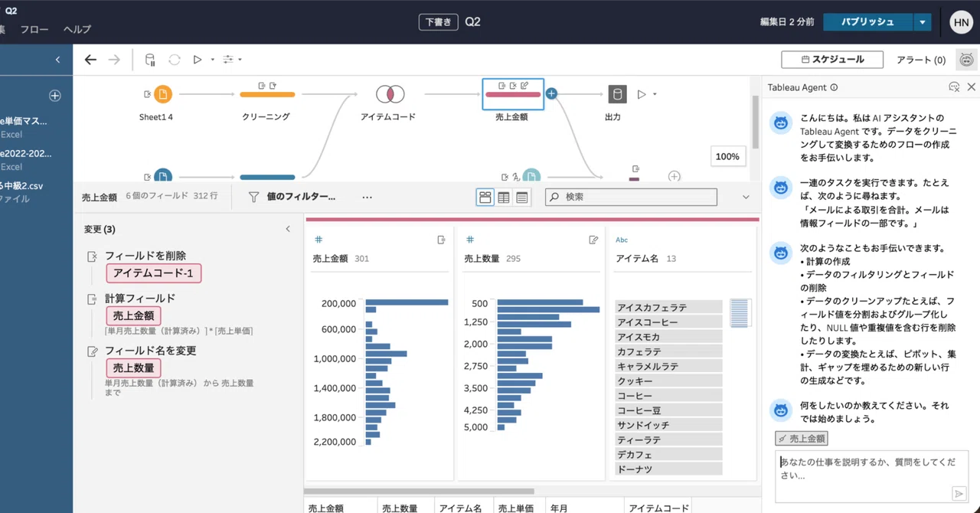Screen dimensions: 980x513
Task: Click アイテム名 values scroll minimap
Action: (x=739, y=313)
